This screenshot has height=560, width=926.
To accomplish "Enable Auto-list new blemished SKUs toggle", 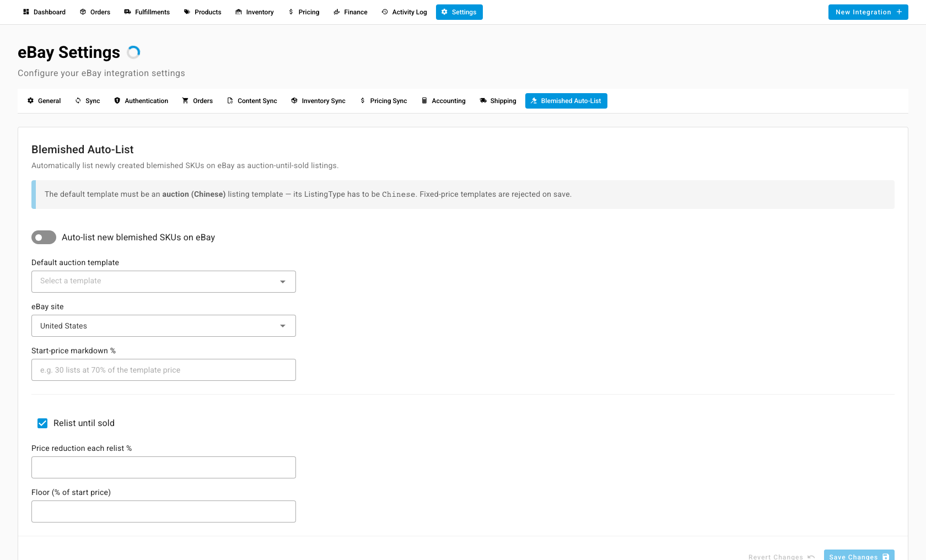I will pos(44,238).
